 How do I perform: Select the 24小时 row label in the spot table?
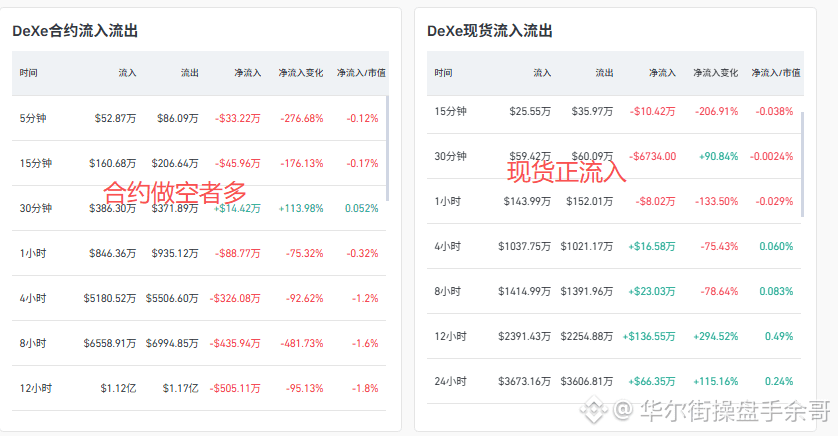451,382
